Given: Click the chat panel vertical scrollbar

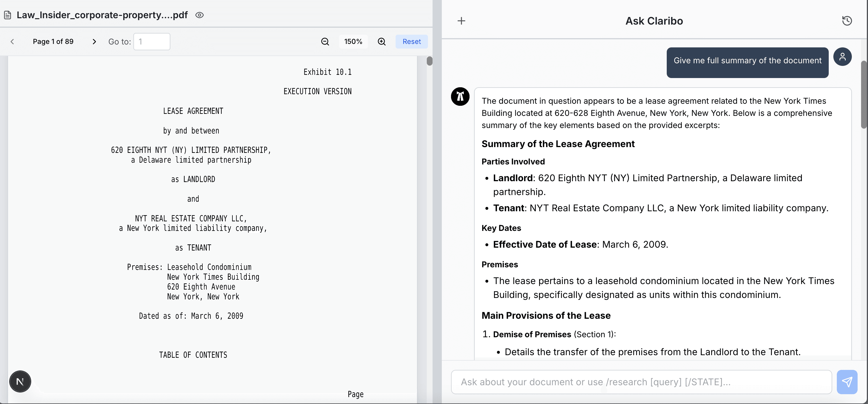Looking at the screenshot, I should pos(864,94).
